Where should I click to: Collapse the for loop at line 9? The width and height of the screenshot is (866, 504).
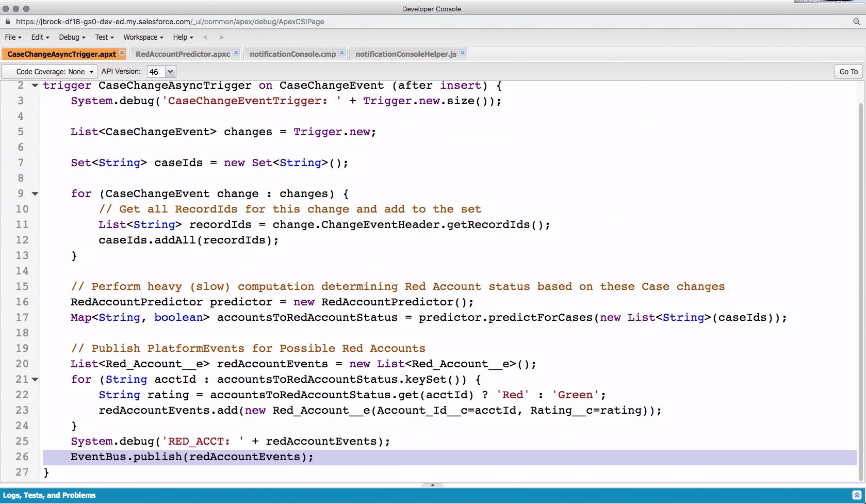pos(35,193)
